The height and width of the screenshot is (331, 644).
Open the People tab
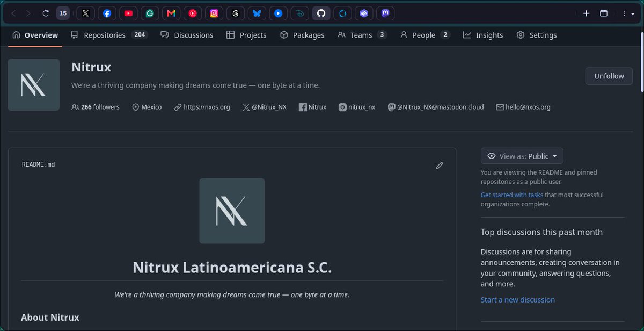point(425,35)
